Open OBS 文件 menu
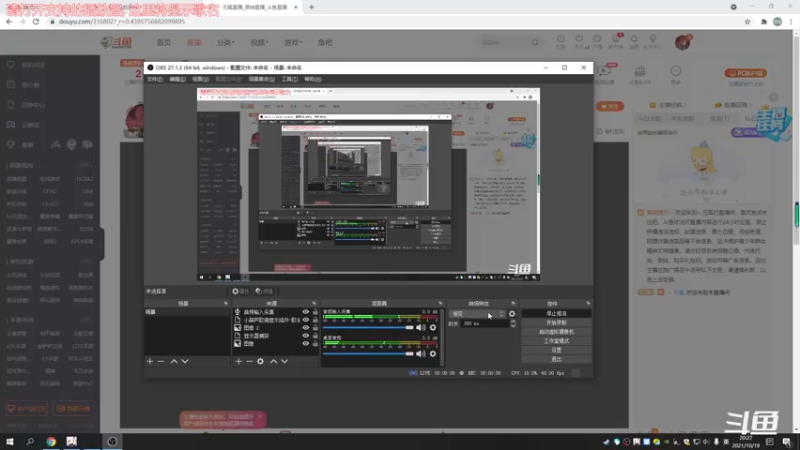Screen dimensions: 800x450 (x=155, y=79)
